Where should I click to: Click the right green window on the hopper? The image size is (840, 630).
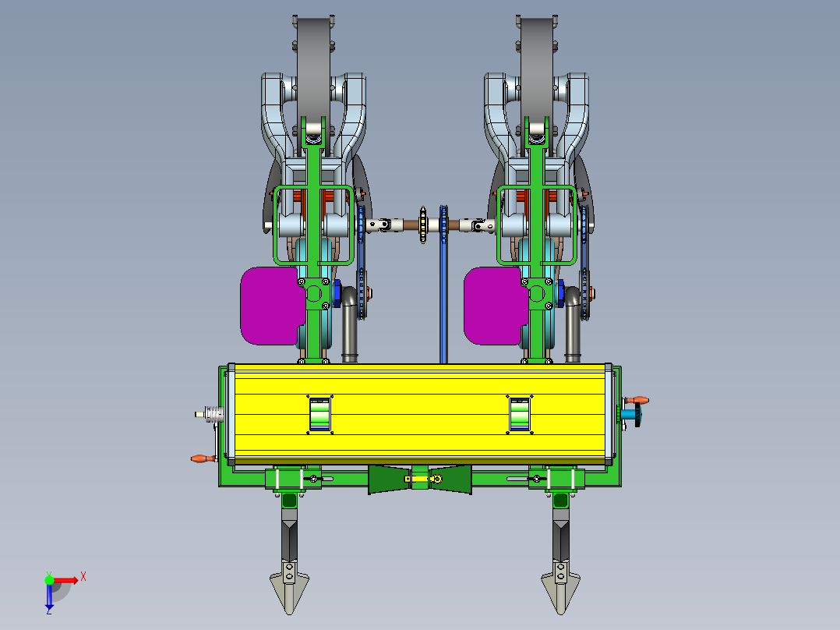tap(520, 415)
